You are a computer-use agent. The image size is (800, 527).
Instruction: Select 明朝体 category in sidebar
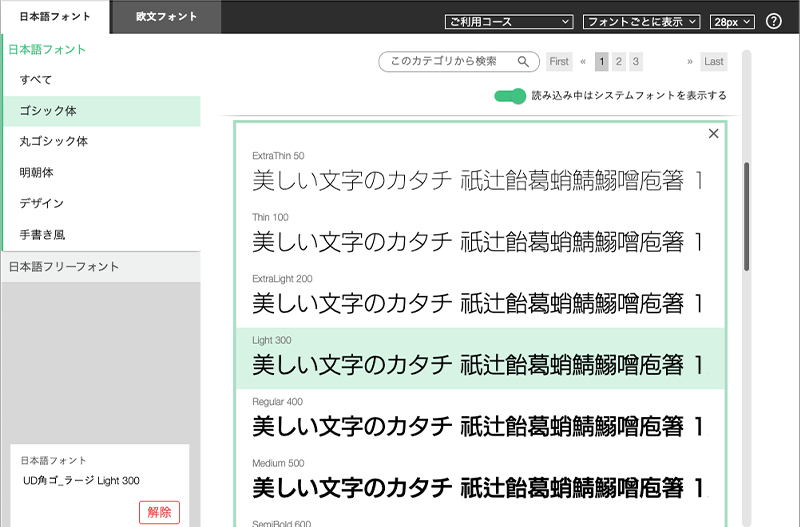36,173
